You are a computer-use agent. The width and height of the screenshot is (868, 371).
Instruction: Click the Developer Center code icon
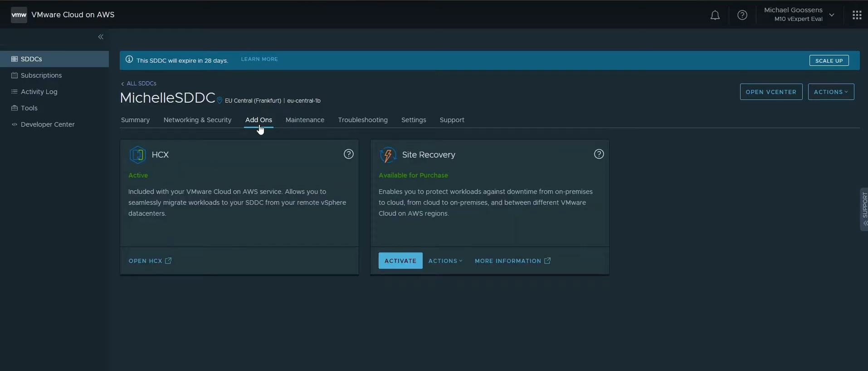pos(15,124)
